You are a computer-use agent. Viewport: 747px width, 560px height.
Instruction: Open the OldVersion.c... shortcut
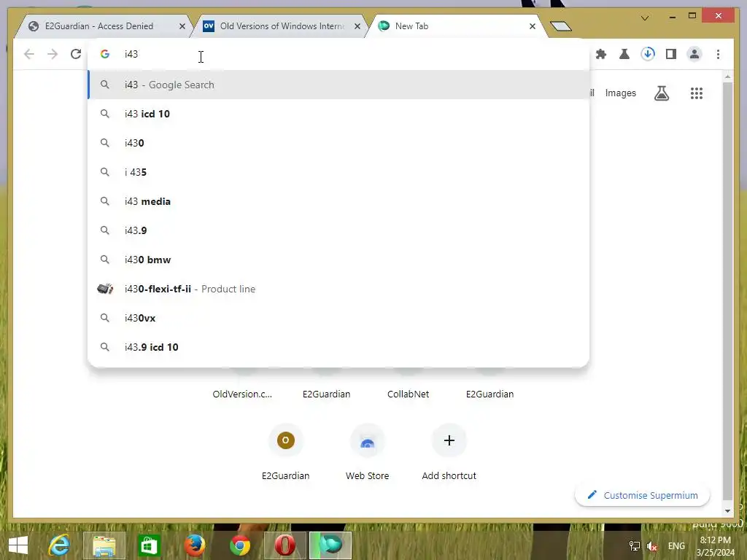pos(242,393)
